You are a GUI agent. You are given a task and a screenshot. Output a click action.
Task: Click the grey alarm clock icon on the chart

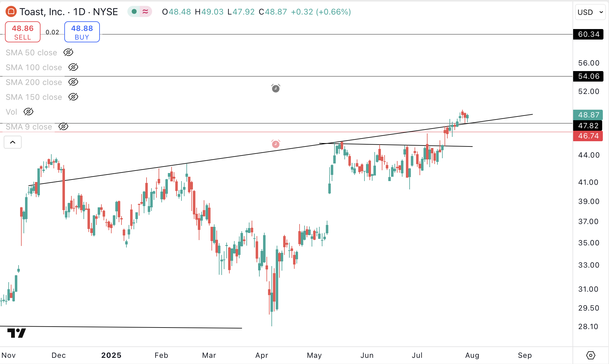275,88
